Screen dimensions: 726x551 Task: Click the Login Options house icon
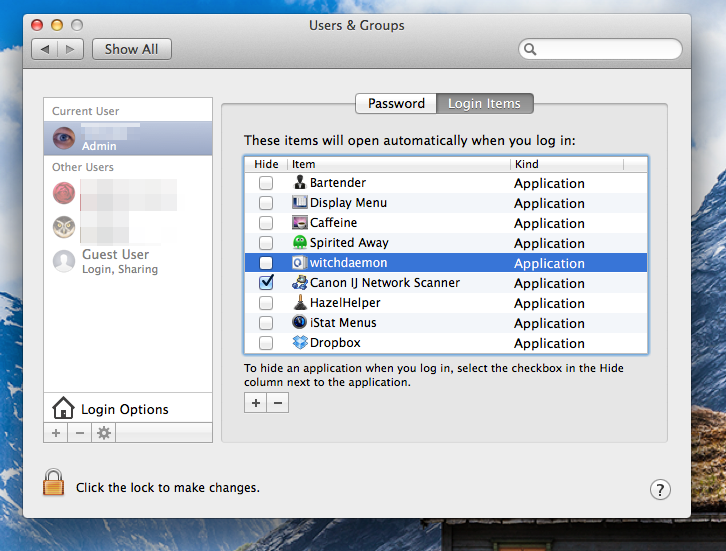63,408
